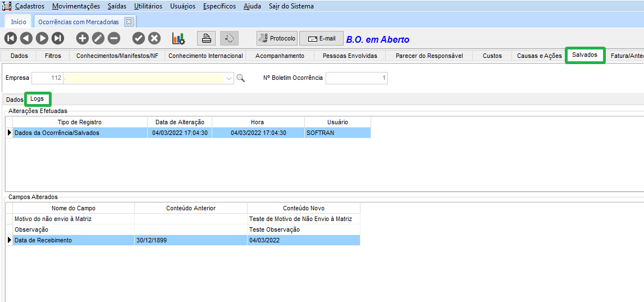This screenshot has width=644, height=302.
Task: Select the Motivo do não envio à Matriz row
Action: [x=186, y=219]
